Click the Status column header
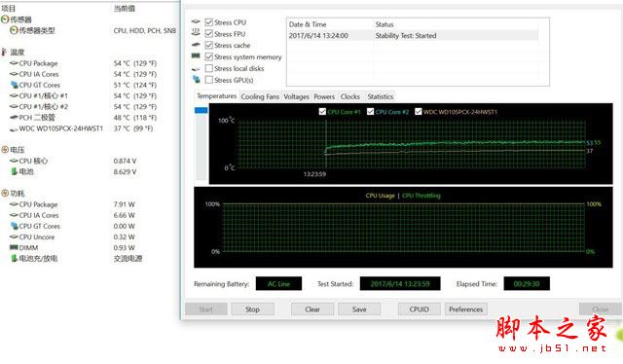Screen dimensions: 623x364 pos(385,24)
